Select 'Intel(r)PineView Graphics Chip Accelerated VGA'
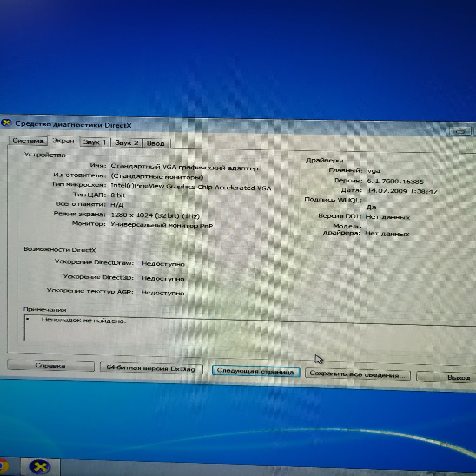476x476 pixels. click(191, 187)
